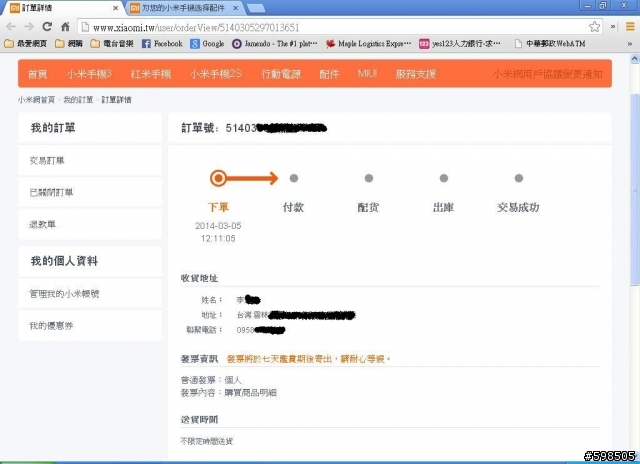
Task: Expand the hidden bookmarks overflow chevron
Action: pos(630,44)
